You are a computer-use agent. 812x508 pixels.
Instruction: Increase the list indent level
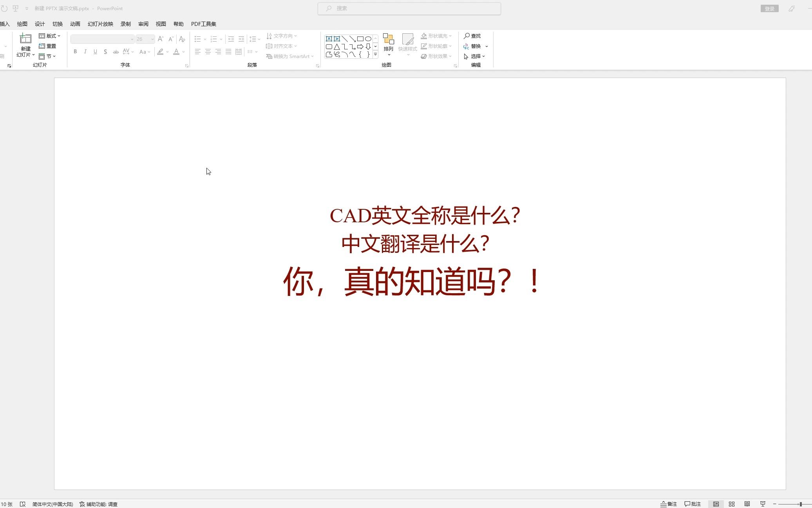[241, 39]
